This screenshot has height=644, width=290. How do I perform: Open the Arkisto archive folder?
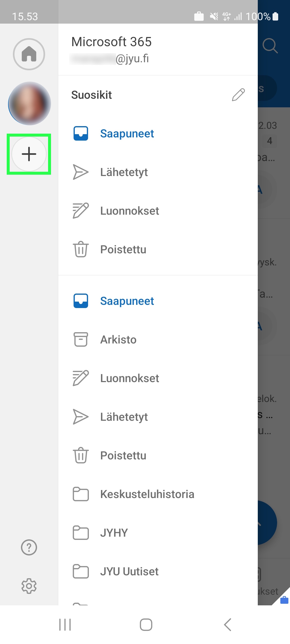coord(118,339)
